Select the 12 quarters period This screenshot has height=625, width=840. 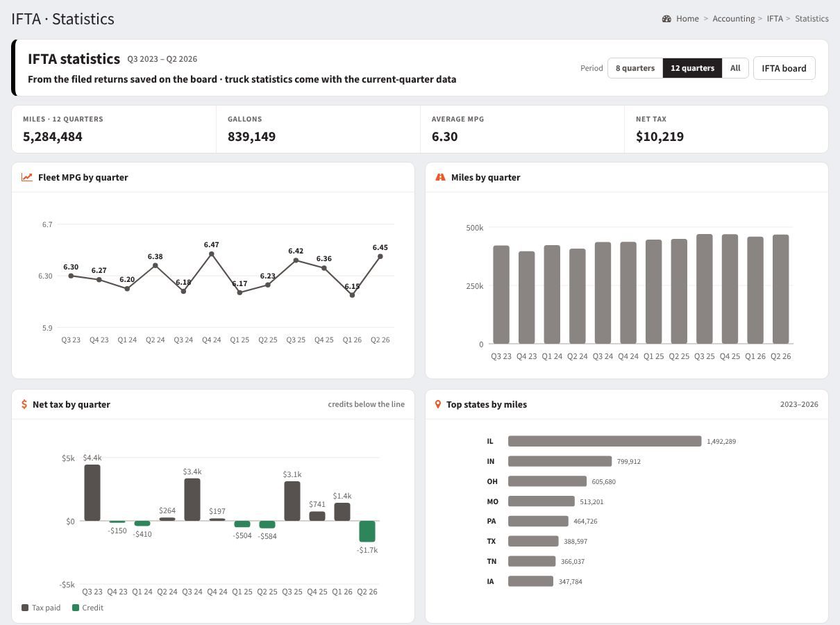[692, 68]
